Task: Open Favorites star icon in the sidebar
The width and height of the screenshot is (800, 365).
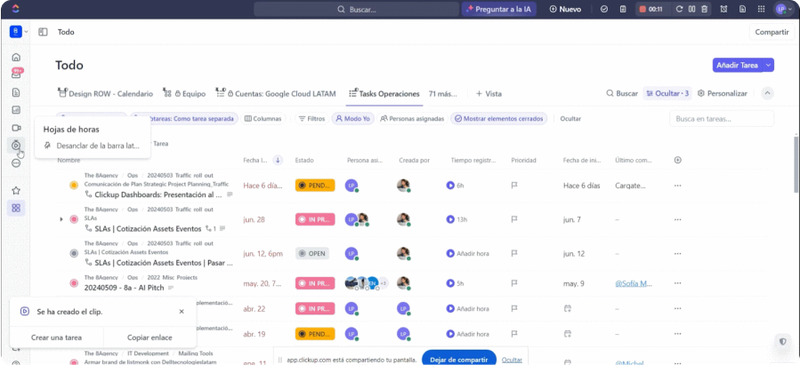Action: [x=16, y=190]
